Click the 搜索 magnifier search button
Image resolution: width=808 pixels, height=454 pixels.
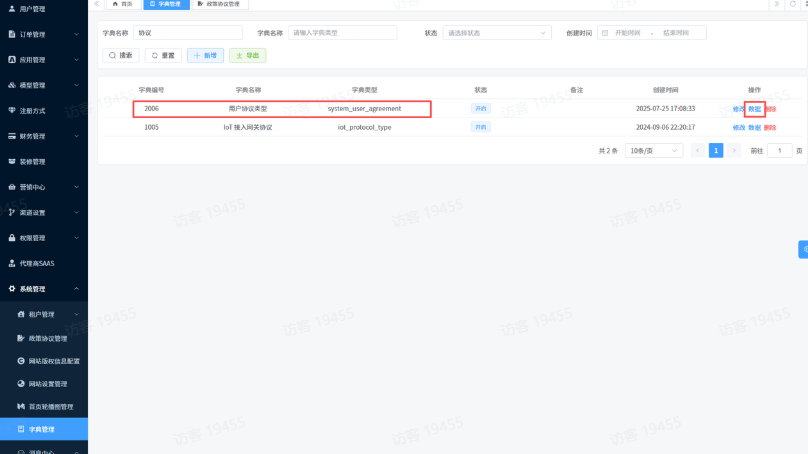120,56
